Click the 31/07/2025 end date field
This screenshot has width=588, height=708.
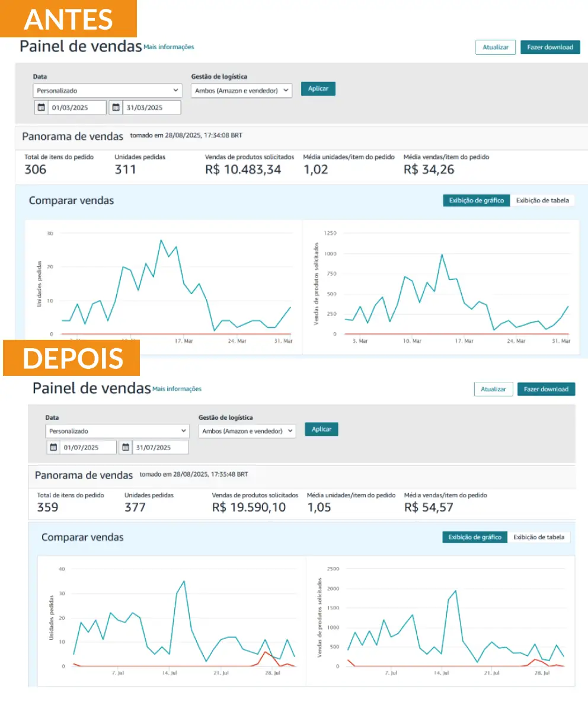161,448
